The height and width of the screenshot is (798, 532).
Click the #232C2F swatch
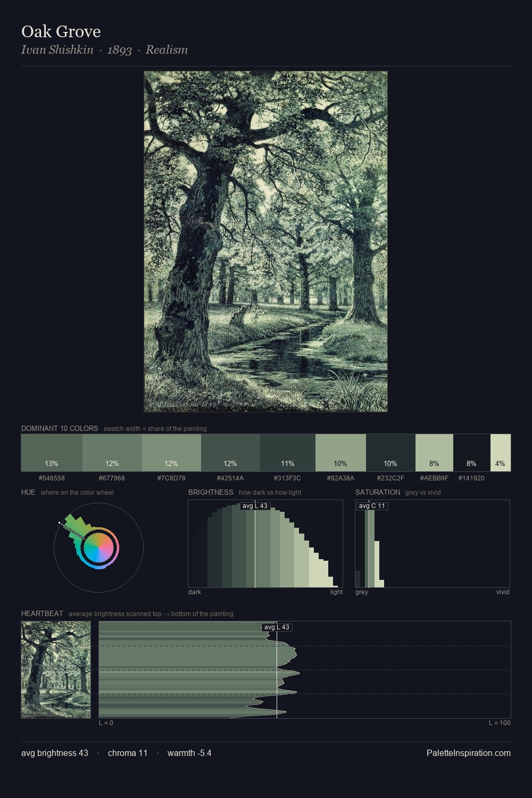pos(390,453)
